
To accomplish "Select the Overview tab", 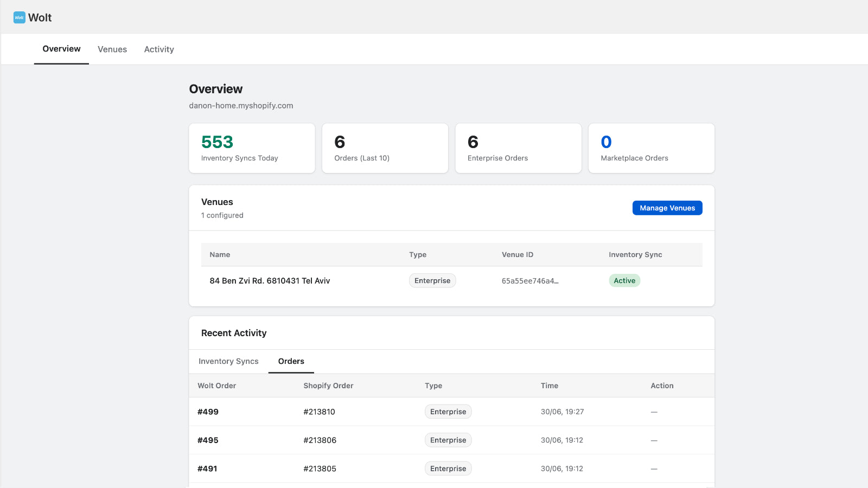I will tap(61, 49).
